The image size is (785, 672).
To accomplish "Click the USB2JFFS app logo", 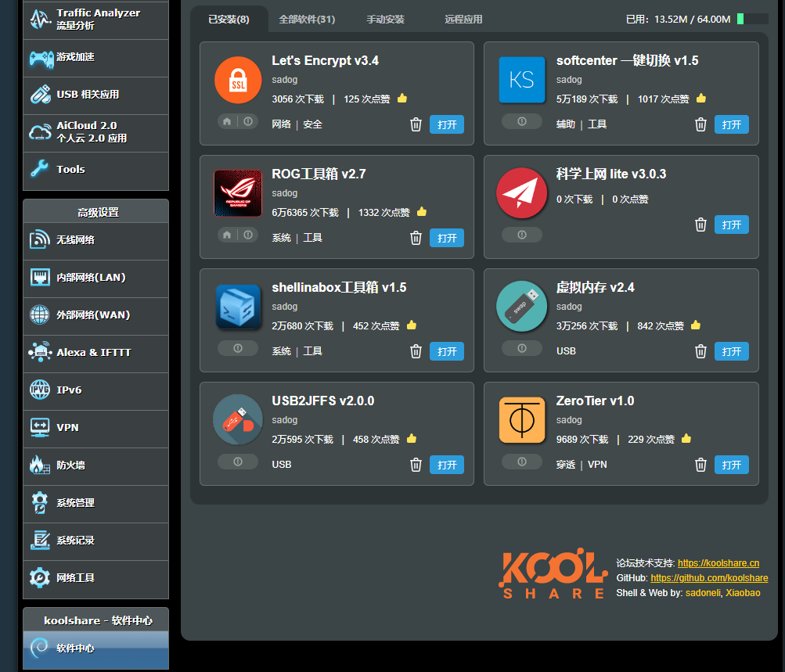I will tap(238, 420).
